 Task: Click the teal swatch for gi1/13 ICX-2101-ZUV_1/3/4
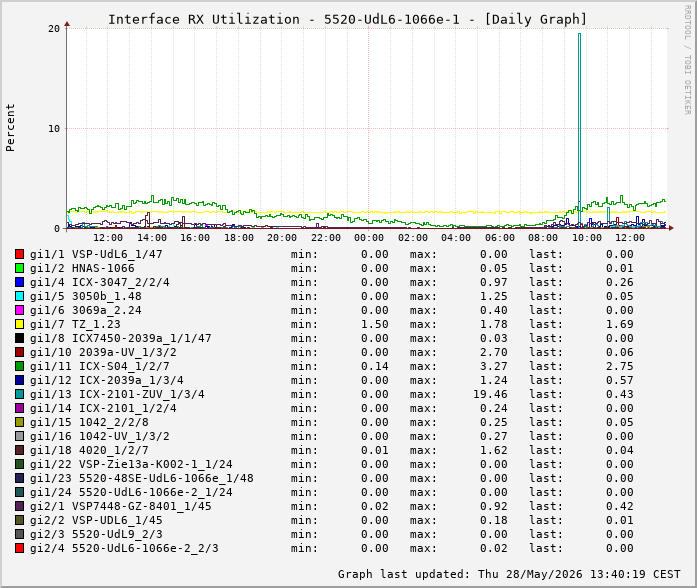coord(19,394)
